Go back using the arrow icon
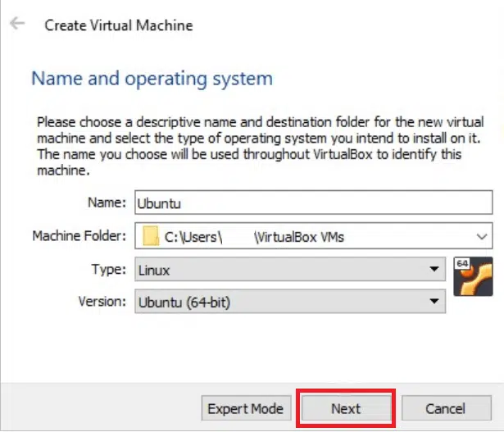The image size is (504, 432). [x=17, y=24]
